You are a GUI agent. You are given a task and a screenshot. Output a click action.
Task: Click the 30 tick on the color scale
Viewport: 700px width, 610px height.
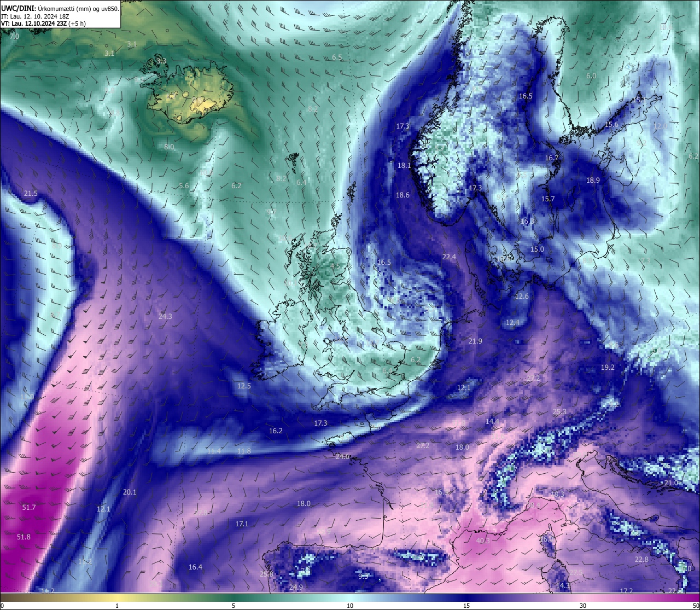click(x=583, y=606)
